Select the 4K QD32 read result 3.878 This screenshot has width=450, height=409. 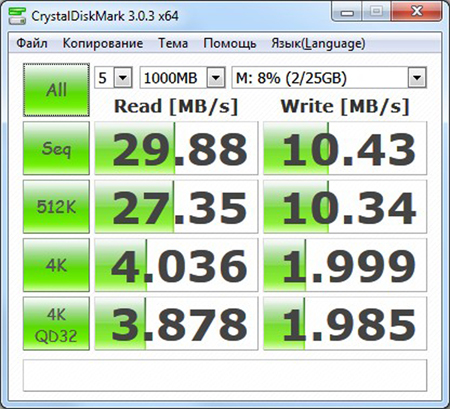(176, 324)
